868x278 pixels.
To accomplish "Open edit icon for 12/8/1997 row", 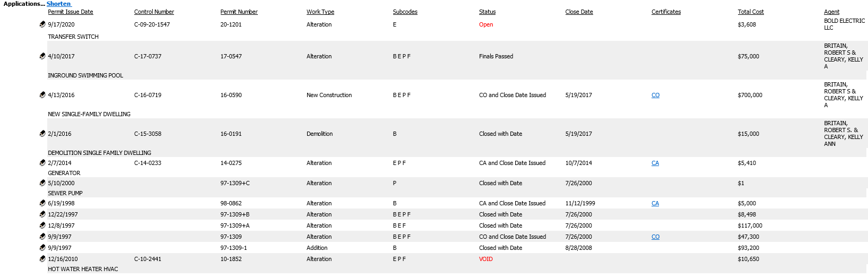I will point(42,225).
